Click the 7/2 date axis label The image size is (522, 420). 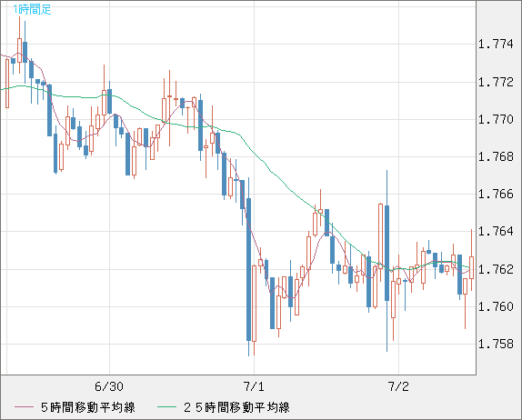click(398, 386)
